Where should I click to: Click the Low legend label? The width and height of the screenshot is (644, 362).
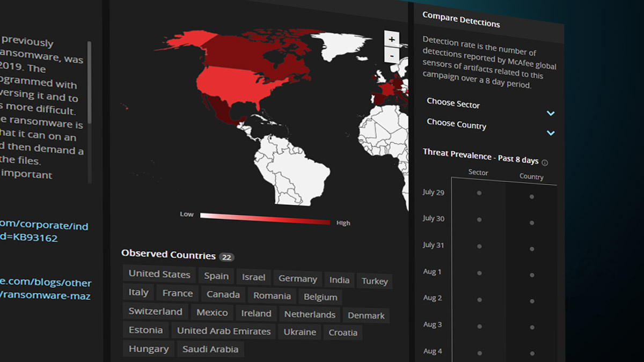(x=187, y=214)
